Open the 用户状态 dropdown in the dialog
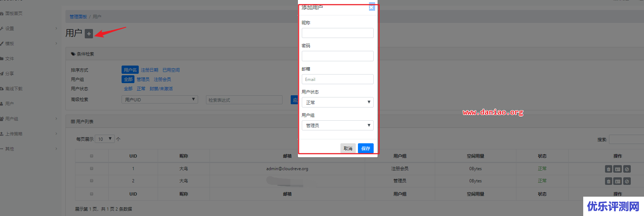Image resolution: width=644 pixels, height=216 pixels. [338, 102]
